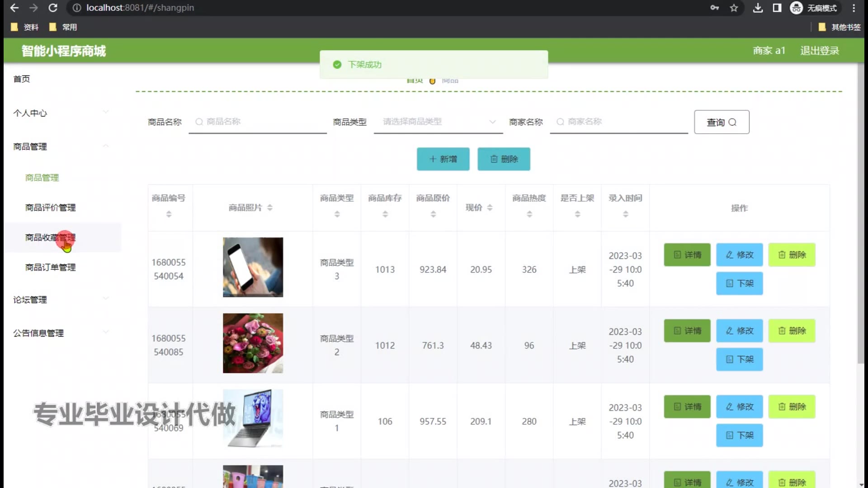Sort table by 商品编号 column arrows
This screenshot has height=488, width=868.
pyautogui.click(x=169, y=214)
